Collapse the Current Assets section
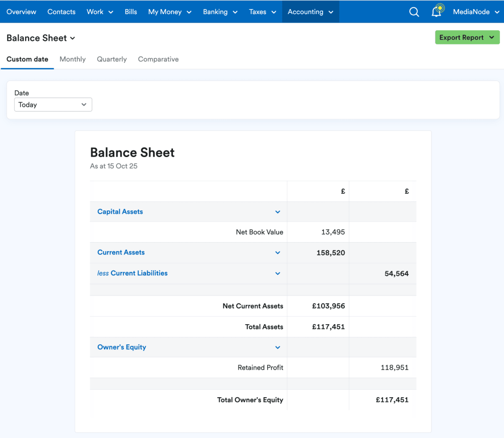 tap(278, 252)
